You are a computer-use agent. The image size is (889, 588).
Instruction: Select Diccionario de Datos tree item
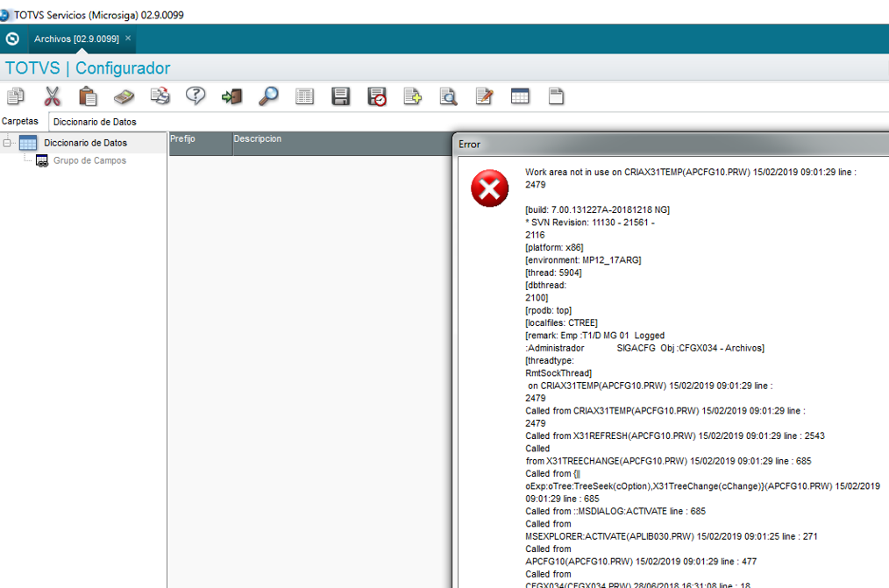coord(86,143)
